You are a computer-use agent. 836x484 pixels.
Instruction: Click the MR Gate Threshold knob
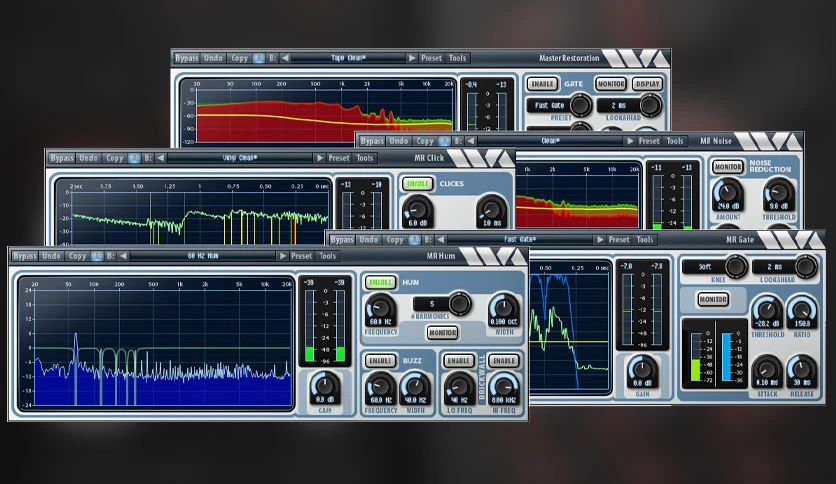pyautogui.click(x=767, y=309)
